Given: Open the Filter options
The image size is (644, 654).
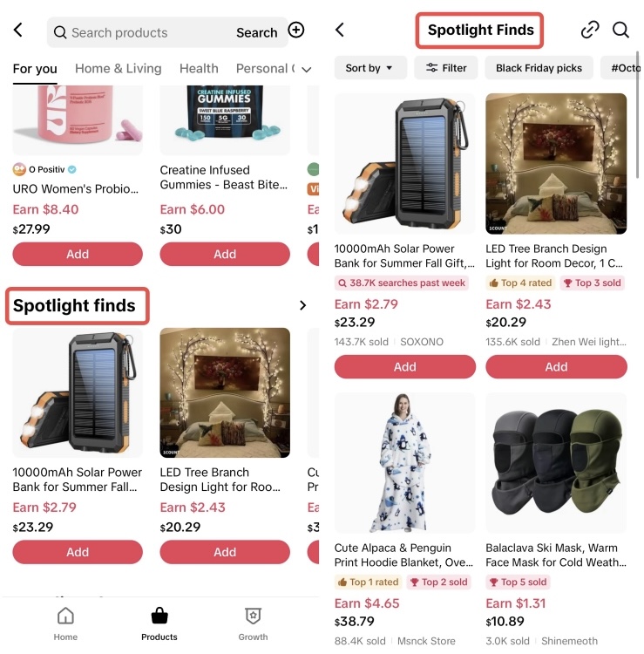Looking at the screenshot, I should coord(445,68).
